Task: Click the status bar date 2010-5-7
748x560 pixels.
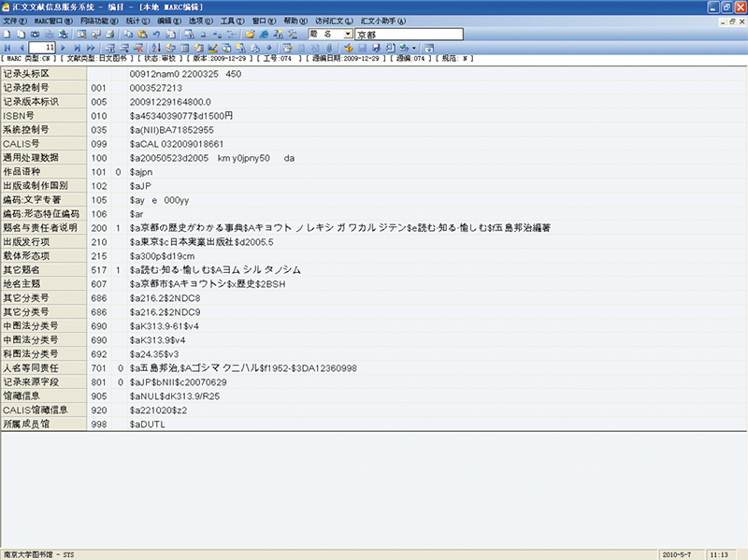Action: coord(676,554)
